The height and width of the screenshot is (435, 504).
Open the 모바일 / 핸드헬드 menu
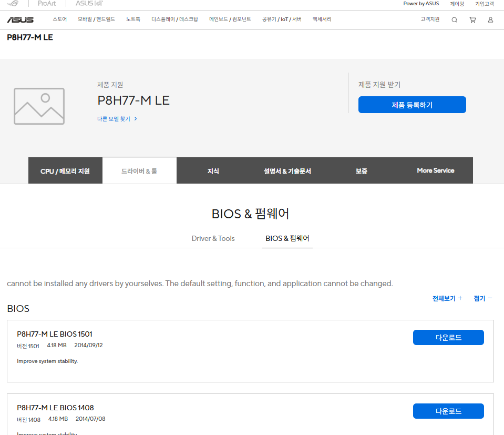(x=96, y=19)
